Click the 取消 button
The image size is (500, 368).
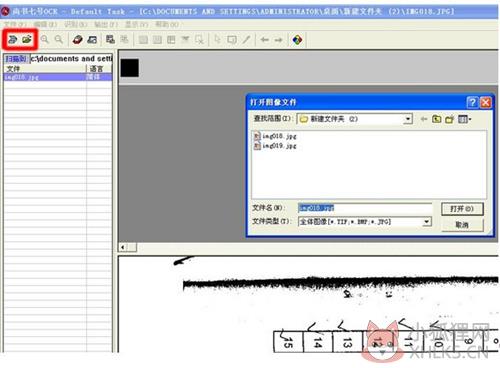462,225
